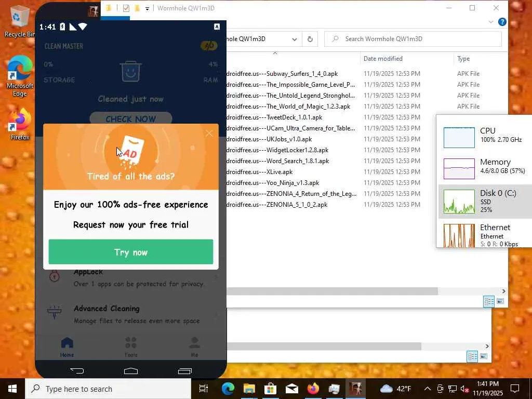Open the Tools tab in Clean Master
Viewport: 532px width, 399px height.
[130, 347]
